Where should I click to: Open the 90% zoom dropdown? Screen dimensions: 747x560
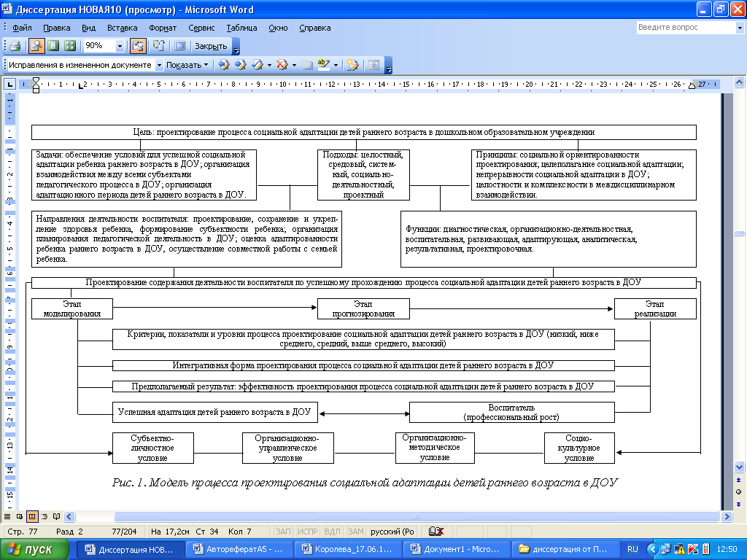(x=120, y=46)
